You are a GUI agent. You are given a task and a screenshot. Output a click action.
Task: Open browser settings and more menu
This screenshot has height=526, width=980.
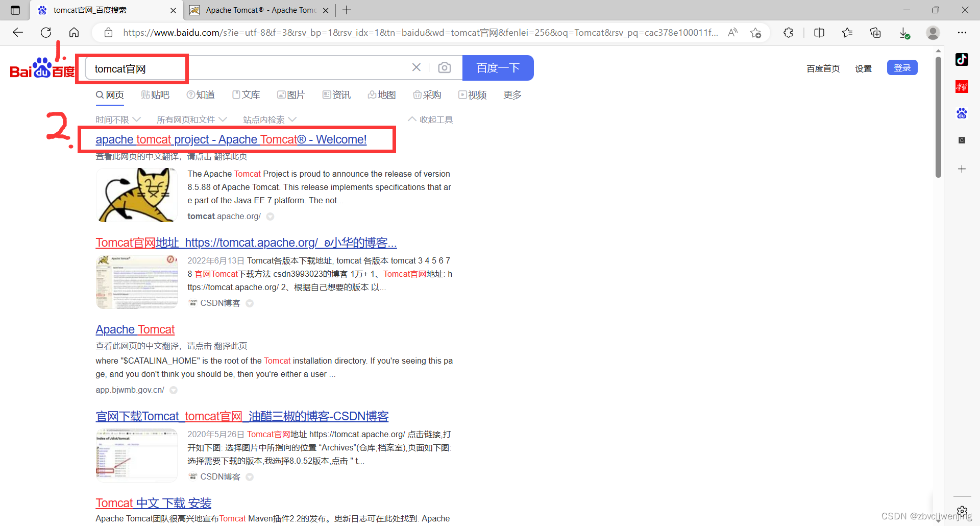point(962,33)
